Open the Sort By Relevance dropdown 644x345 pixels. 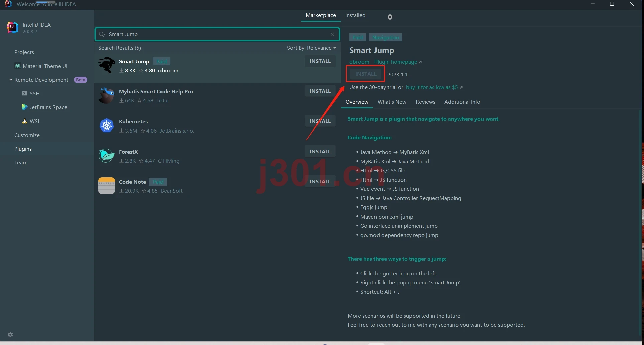tap(311, 48)
